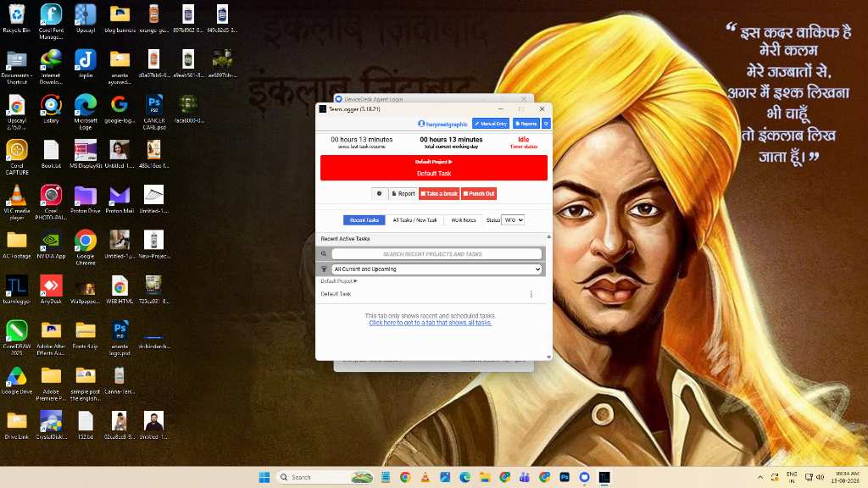Screen dimensions: 868x488
Task: Switch to All Tasks / New Task tab
Action: click(415, 220)
